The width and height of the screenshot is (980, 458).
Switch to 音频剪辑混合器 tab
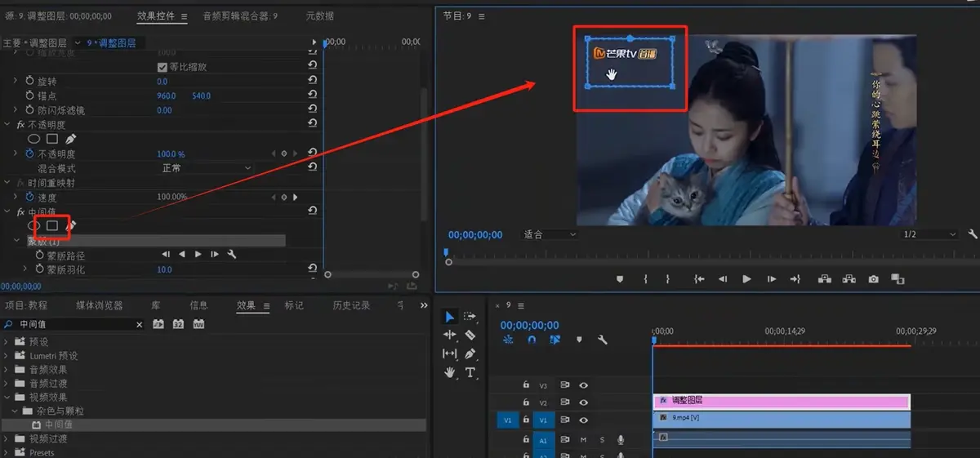[240, 16]
